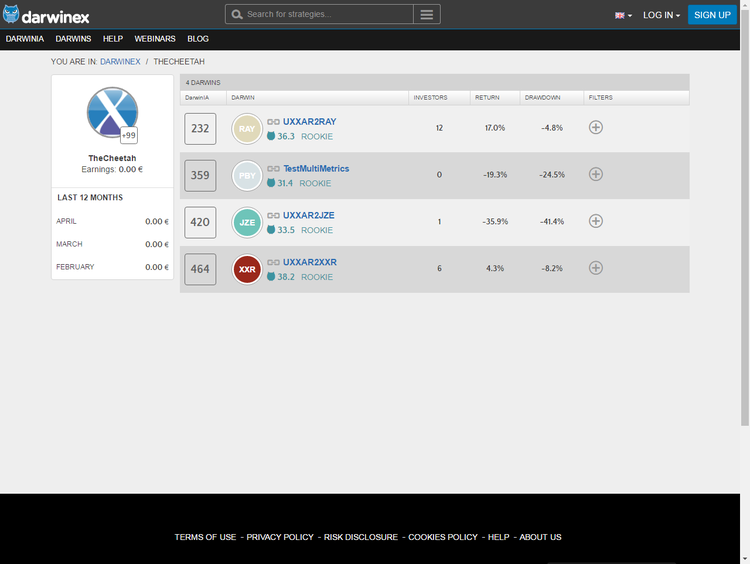The height and width of the screenshot is (564, 750).
Task: Go to the WEBINARS menu
Action: pyautogui.click(x=154, y=39)
